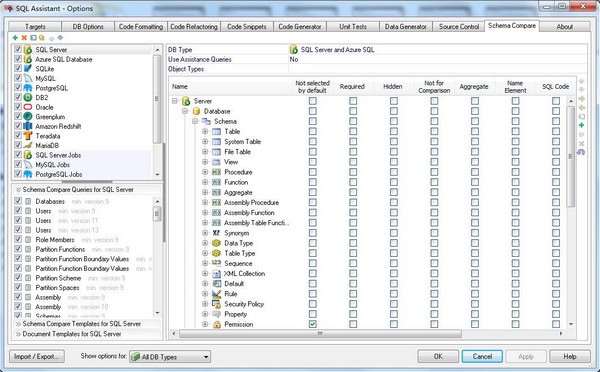This screenshot has width=600, height=372.
Task: Click the green plus add icon above DB list
Action: tap(15, 38)
